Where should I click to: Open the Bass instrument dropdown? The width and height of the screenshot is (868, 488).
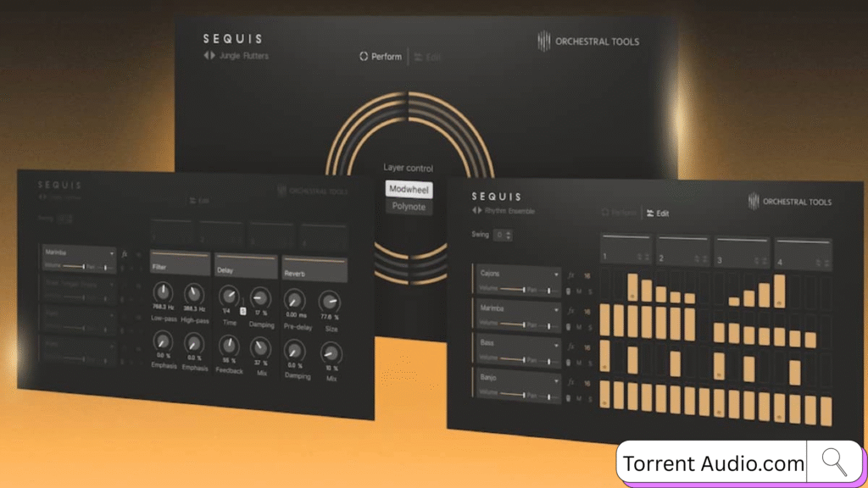(556, 346)
